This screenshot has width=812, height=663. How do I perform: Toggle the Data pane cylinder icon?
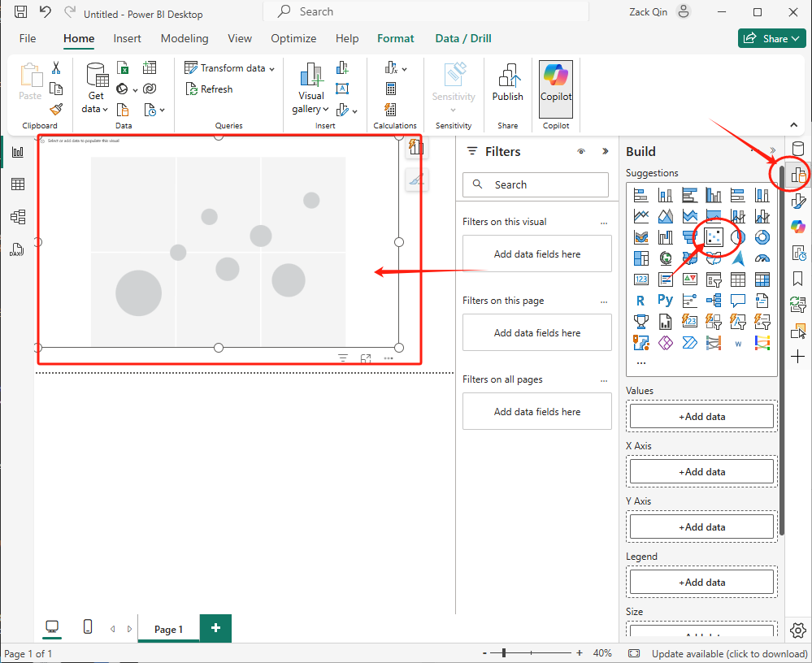(798, 149)
